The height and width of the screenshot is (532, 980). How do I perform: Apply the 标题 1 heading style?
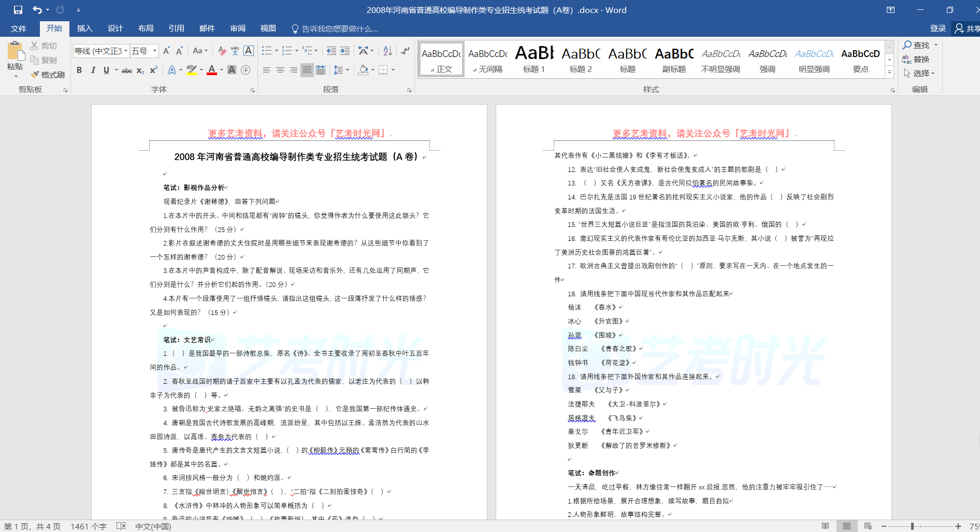[x=534, y=59]
